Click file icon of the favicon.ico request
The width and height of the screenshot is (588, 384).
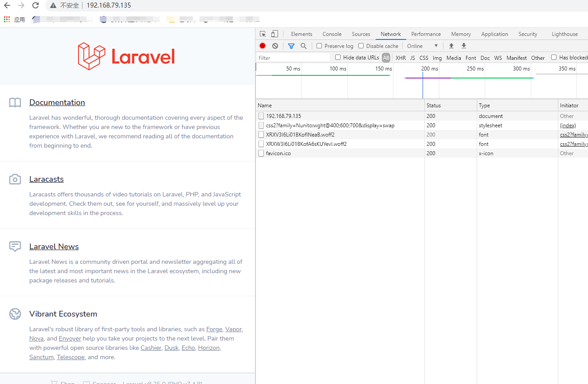(261, 153)
